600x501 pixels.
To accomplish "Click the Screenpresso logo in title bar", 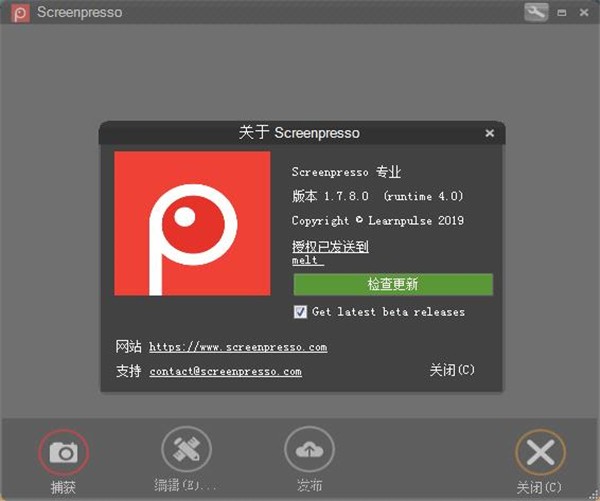I will tap(20, 13).
